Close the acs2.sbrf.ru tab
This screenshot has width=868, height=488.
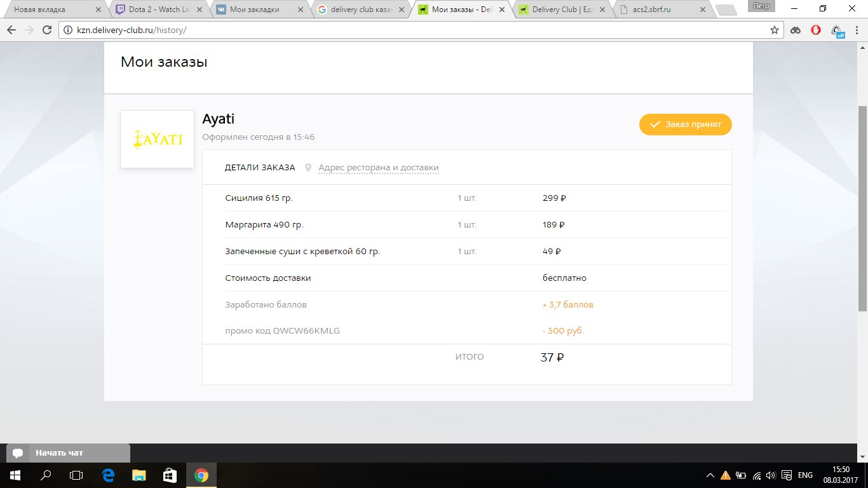[703, 10]
